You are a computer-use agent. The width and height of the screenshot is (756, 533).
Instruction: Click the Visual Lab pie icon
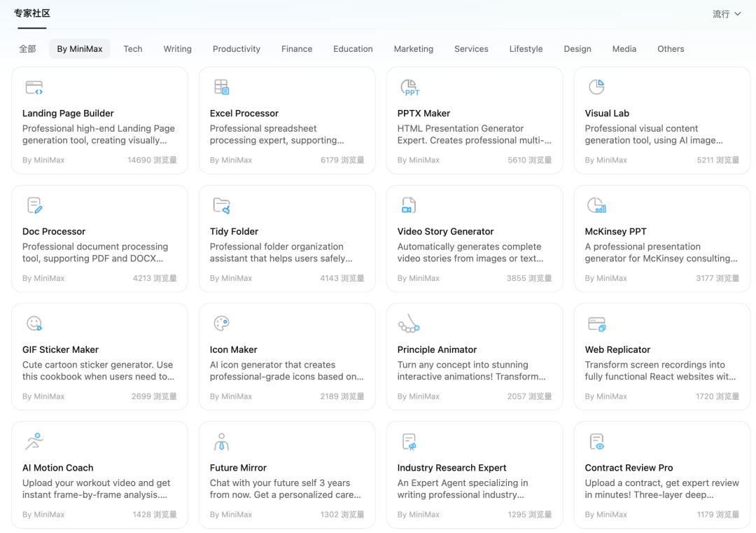(596, 87)
